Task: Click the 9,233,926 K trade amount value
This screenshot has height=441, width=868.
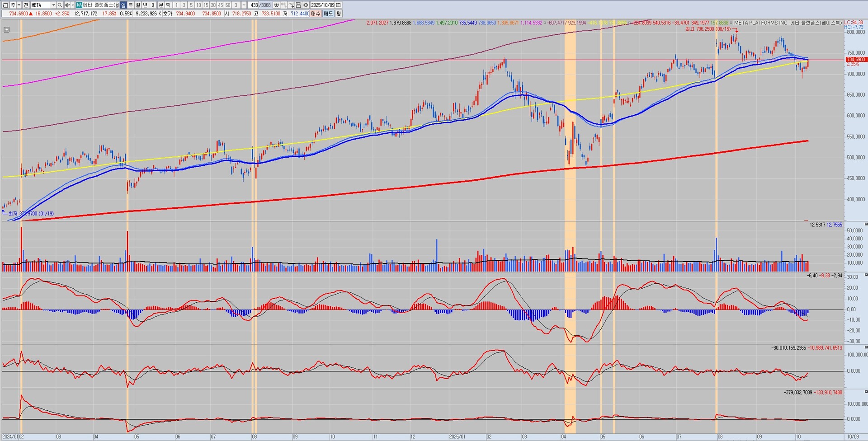Action: click(x=148, y=14)
